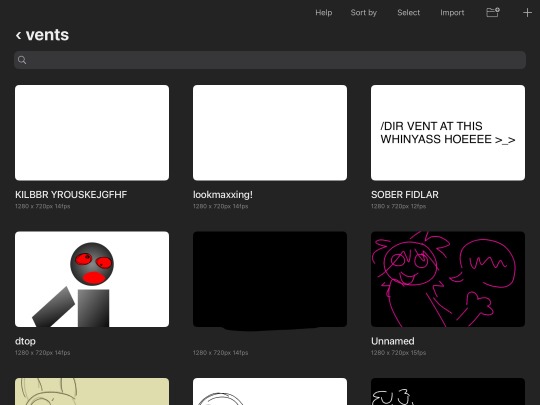Open the SOBER FIDLAR project thumbnail
540x405 pixels.
point(448,133)
